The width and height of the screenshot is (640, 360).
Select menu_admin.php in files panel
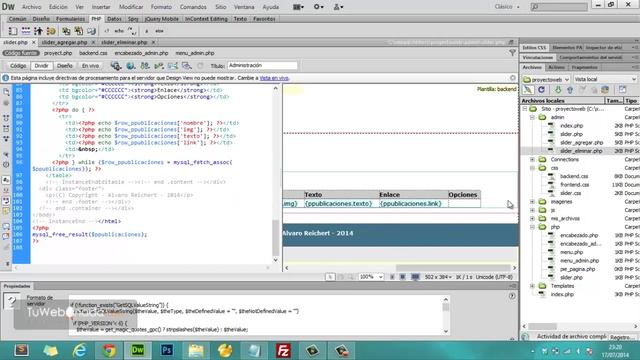click(579, 260)
